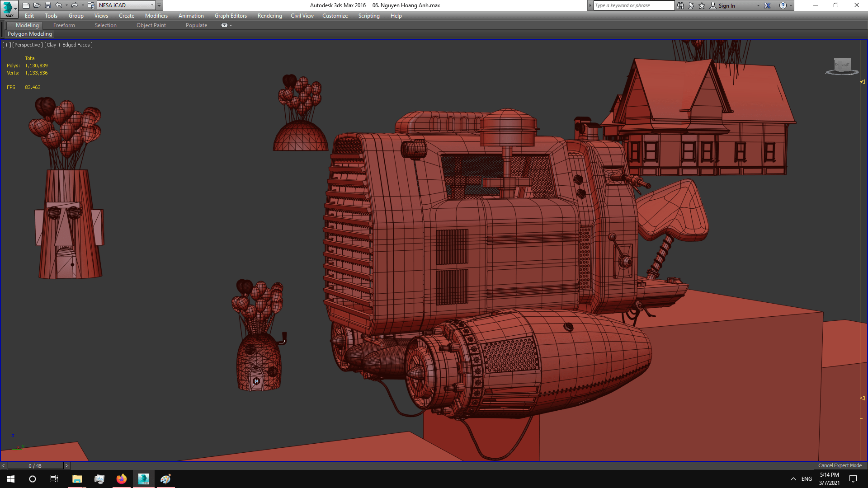Viewport: 868px width, 488px height.
Task: Expand the Quick Access Toolbar customize arrow
Action: [x=159, y=5]
